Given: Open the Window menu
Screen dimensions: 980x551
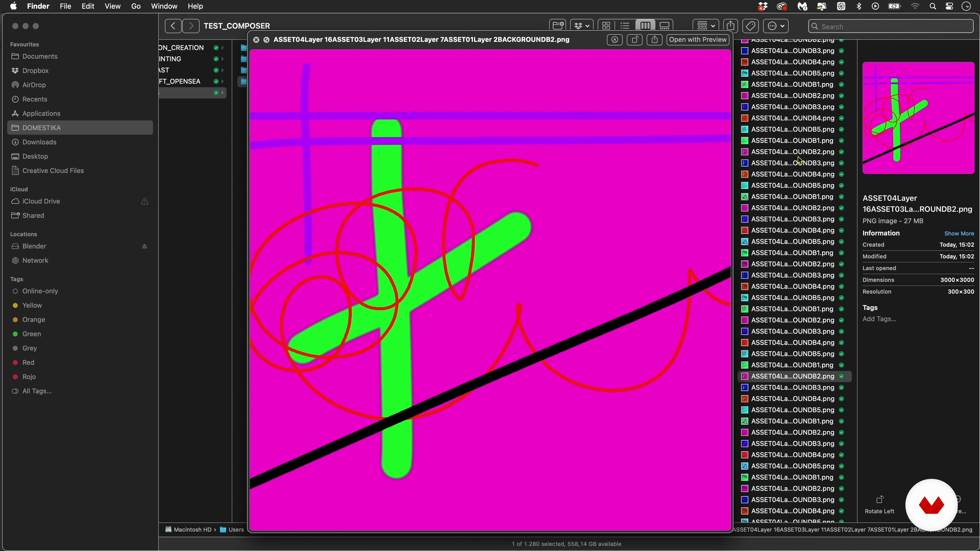Looking at the screenshot, I should coord(164,6).
